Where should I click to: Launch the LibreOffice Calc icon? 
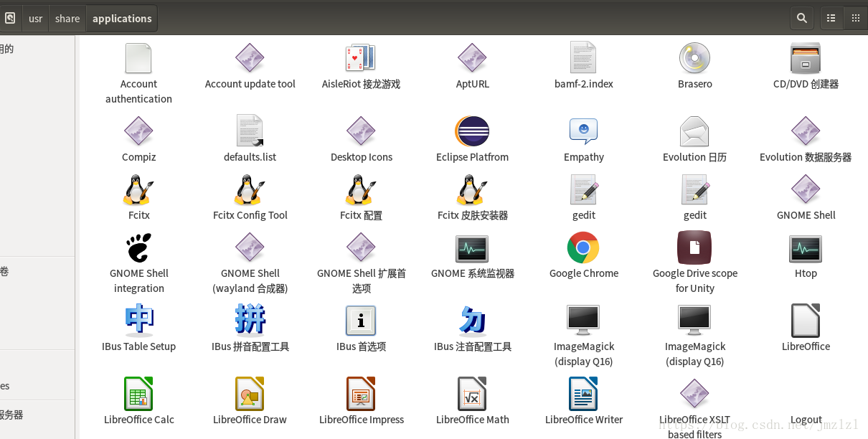(138, 394)
